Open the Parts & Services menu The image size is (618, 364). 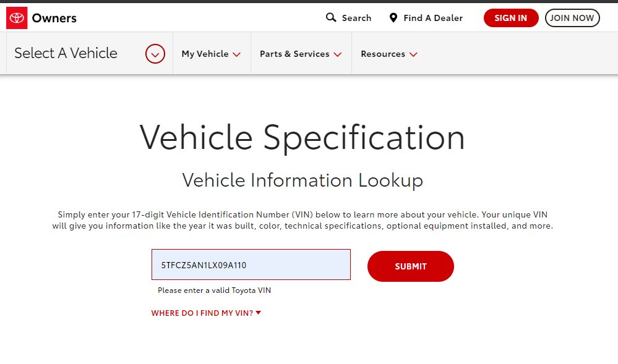(x=300, y=54)
